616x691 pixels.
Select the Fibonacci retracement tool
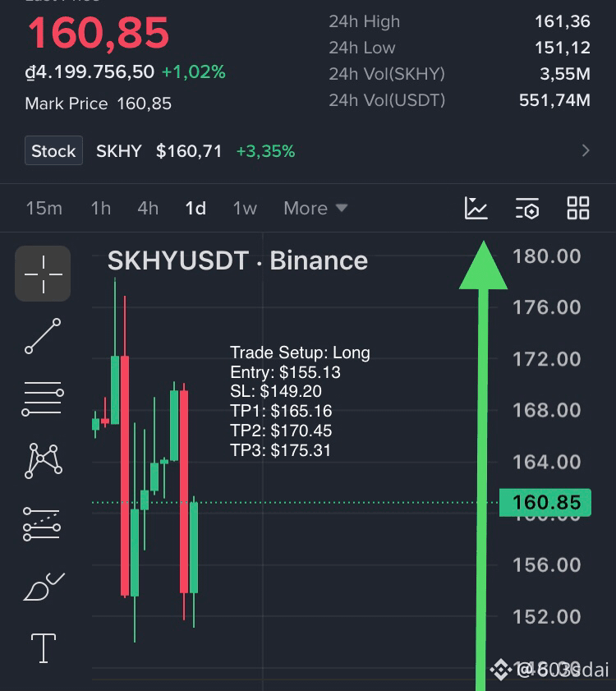pyautogui.click(x=43, y=524)
